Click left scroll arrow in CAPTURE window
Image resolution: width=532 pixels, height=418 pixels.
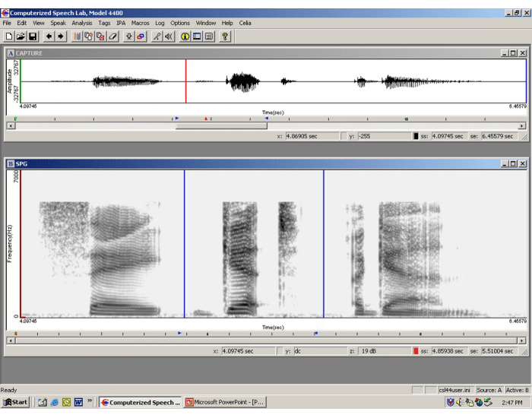(x=11, y=126)
